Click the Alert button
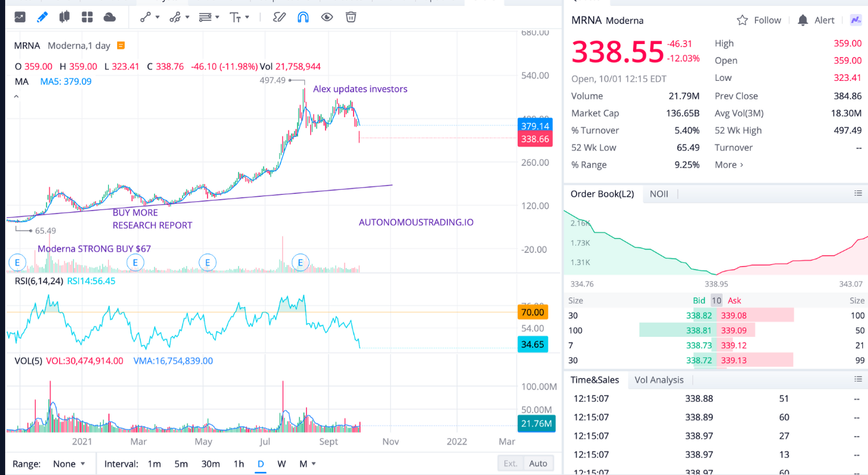Viewport: 868px width, 475px height. (816, 20)
